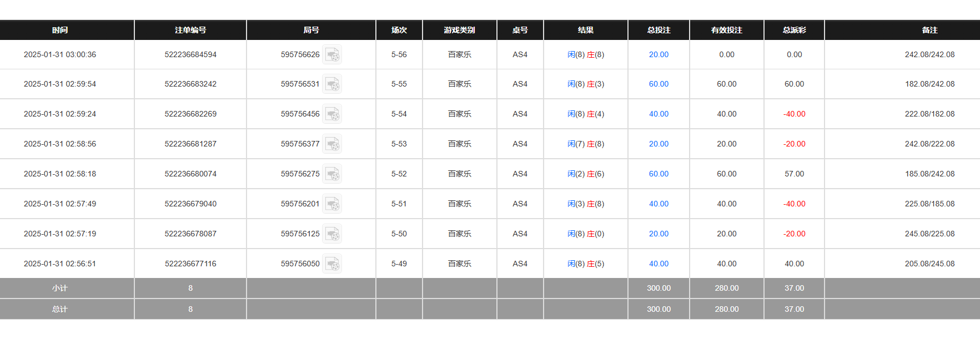Click 20.00 total bet link at 03:00:36
The image size is (980, 339).
[659, 54]
